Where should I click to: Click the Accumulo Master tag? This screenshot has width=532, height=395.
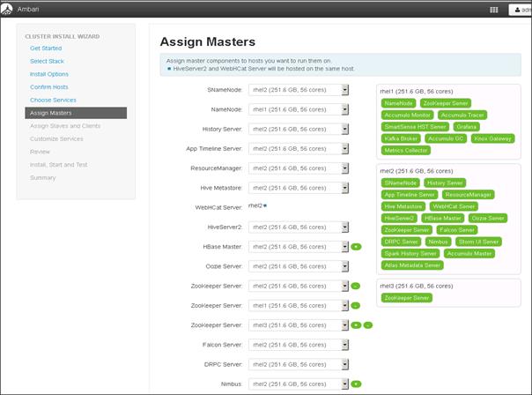point(469,254)
